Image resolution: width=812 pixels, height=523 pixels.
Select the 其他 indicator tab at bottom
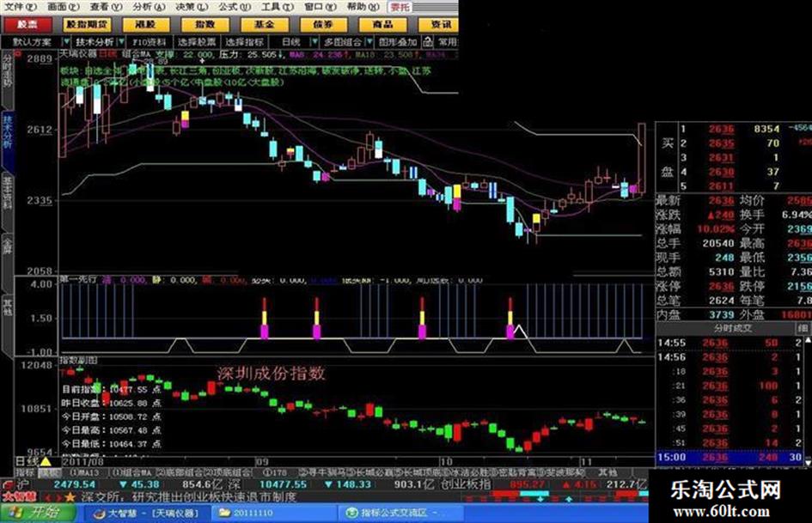click(x=607, y=472)
